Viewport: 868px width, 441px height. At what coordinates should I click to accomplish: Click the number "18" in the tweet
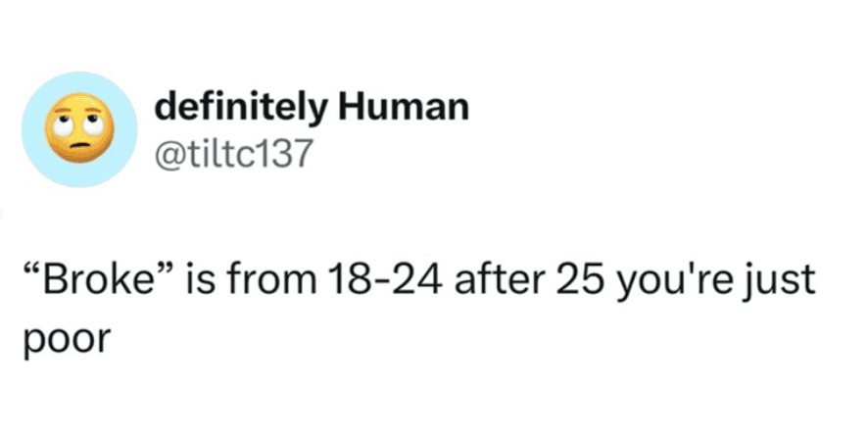click(x=349, y=283)
